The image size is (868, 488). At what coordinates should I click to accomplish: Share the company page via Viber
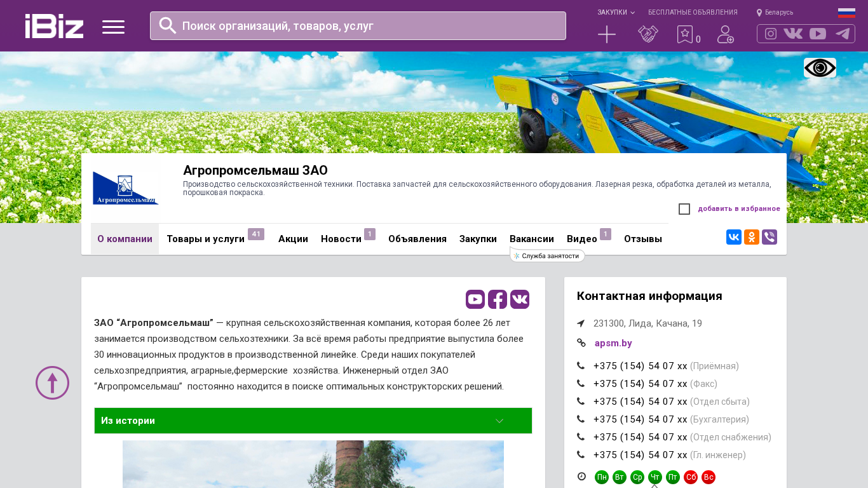(x=770, y=237)
